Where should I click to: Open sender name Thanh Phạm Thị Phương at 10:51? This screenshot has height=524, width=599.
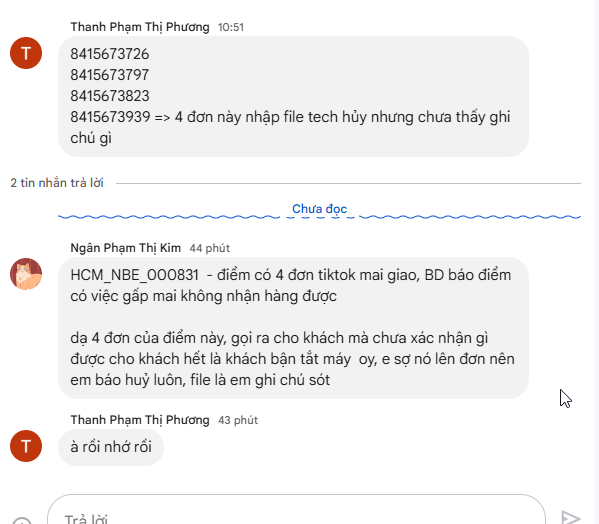click(140, 27)
